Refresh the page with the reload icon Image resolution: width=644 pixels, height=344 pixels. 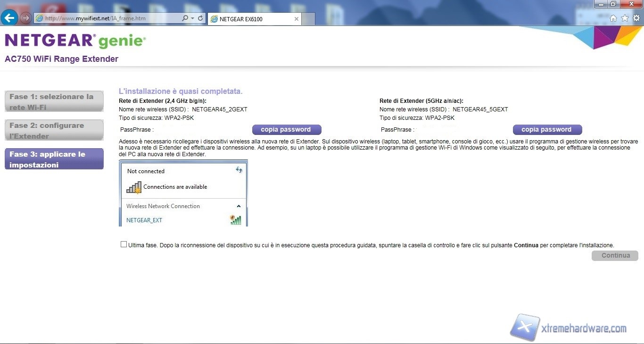tap(200, 18)
